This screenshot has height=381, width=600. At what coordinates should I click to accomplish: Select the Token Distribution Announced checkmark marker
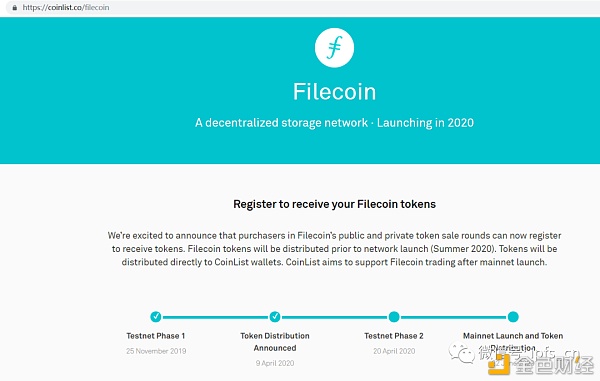[275, 317]
